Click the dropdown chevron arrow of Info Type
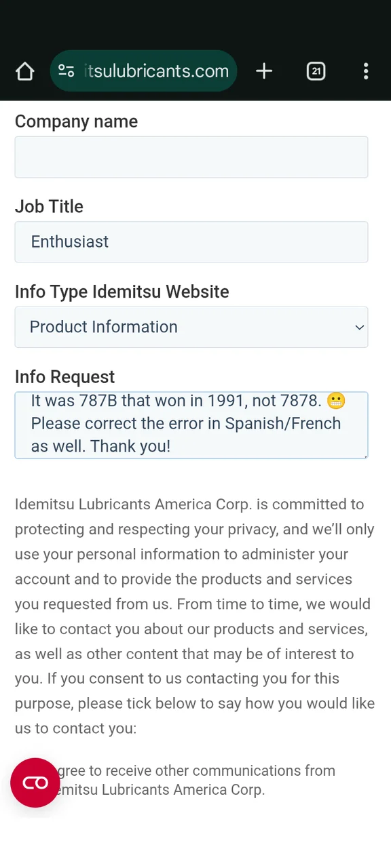The height and width of the screenshot is (868, 391). (359, 328)
